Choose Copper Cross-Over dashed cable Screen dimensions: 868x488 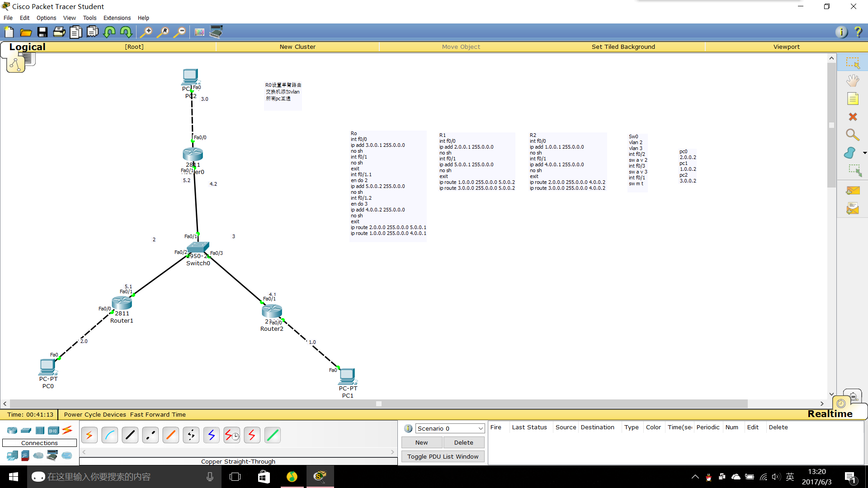(x=151, y=435)
